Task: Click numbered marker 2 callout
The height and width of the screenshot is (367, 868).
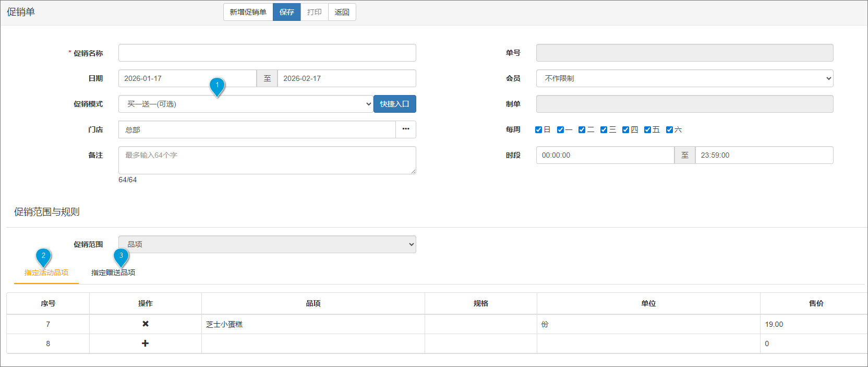Action: (43, 256)
